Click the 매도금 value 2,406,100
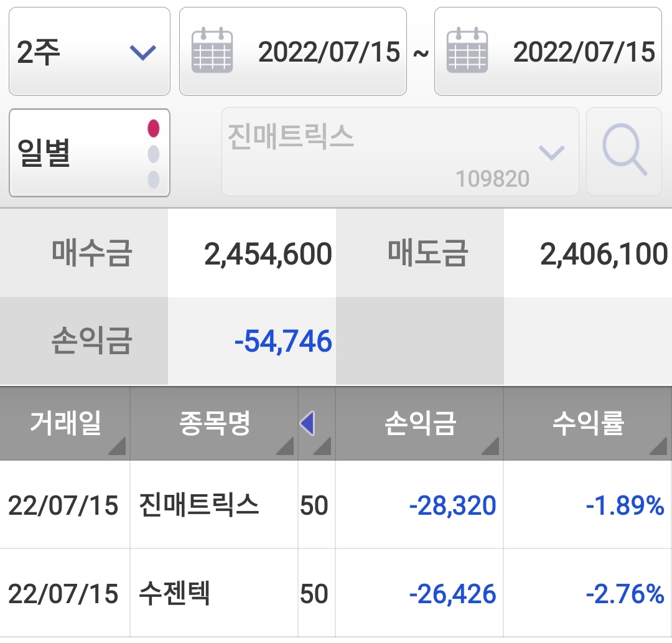 coord(604,254)
